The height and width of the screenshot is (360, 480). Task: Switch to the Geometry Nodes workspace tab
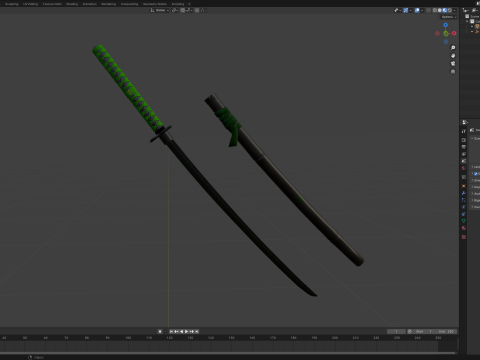155,4
